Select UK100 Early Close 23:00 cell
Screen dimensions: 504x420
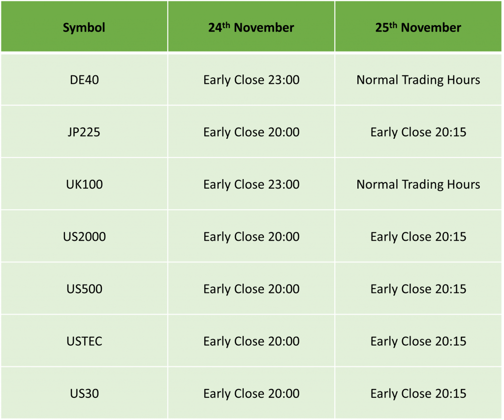pos(251,184)
